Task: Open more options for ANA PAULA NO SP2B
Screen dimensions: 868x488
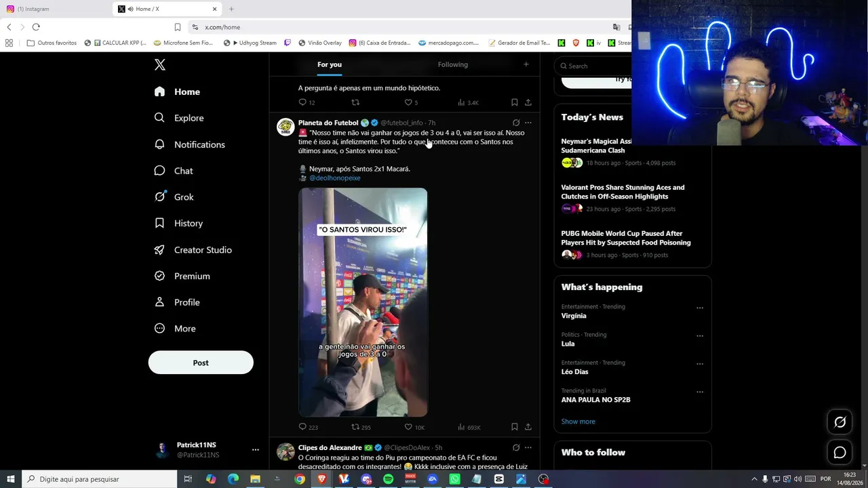Action: [700, 392]
